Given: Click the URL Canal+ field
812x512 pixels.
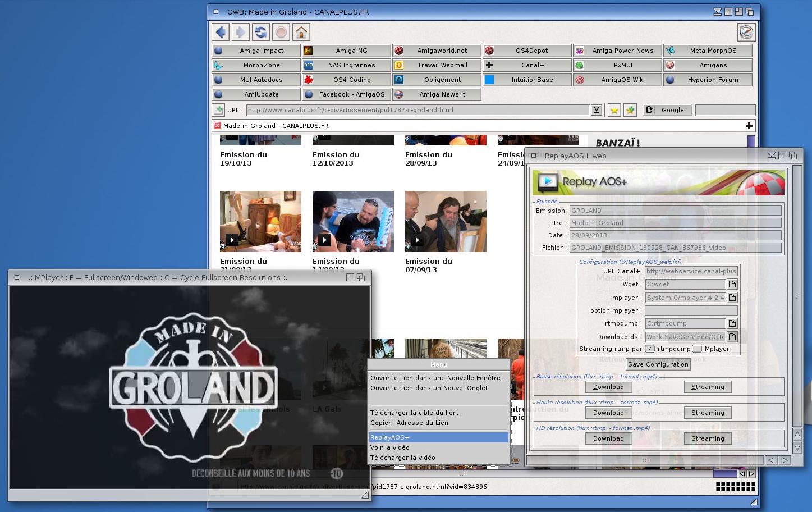Looking at the screenshot, I should [691, 271].
